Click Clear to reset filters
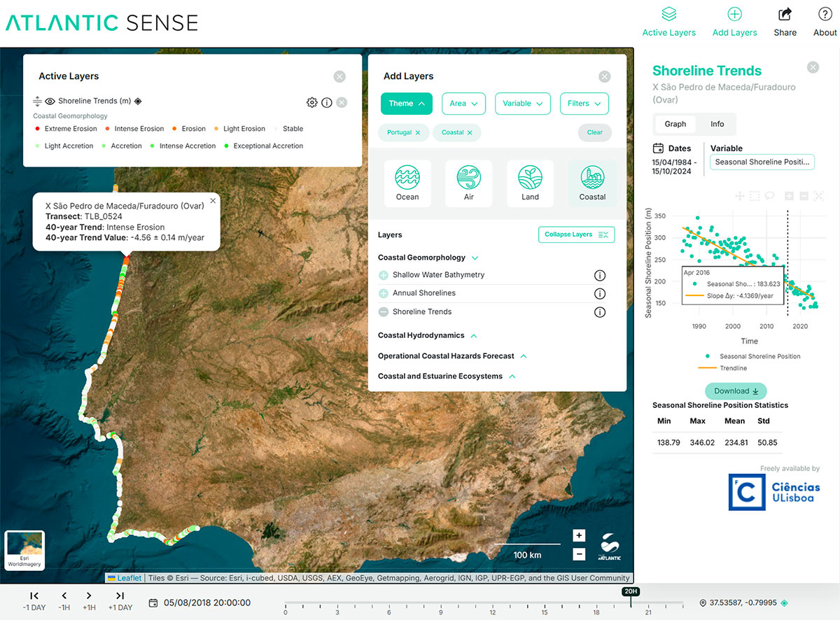This screenshot has width=840, height=620. point(595,132)
